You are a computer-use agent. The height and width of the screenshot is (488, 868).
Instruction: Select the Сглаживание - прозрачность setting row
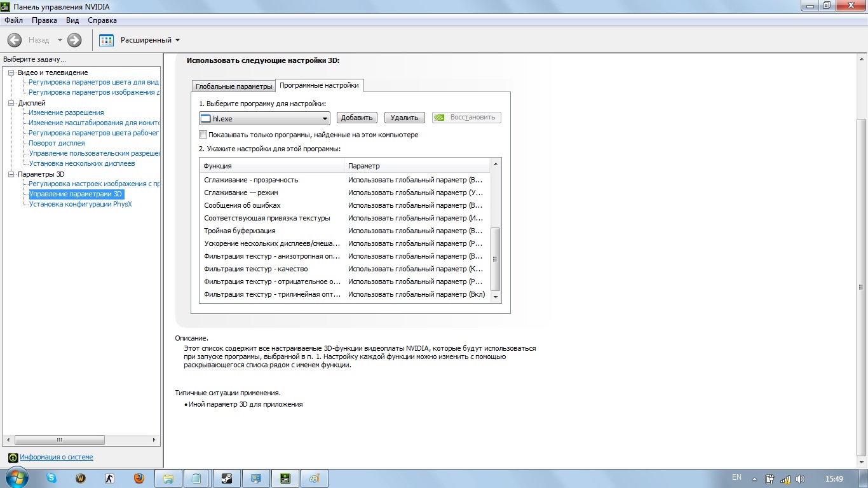[345, 180]
